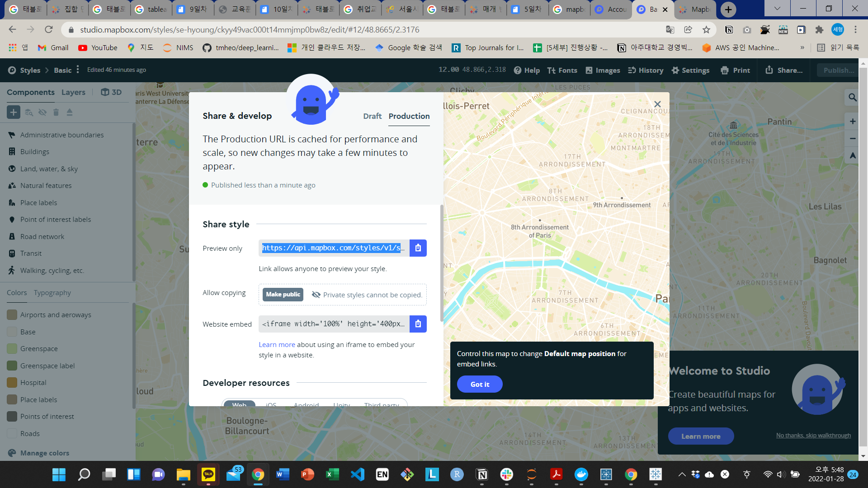
Task: Select the Greenspace color swatch
Action: pyautogui.click(x=11, y=348)
